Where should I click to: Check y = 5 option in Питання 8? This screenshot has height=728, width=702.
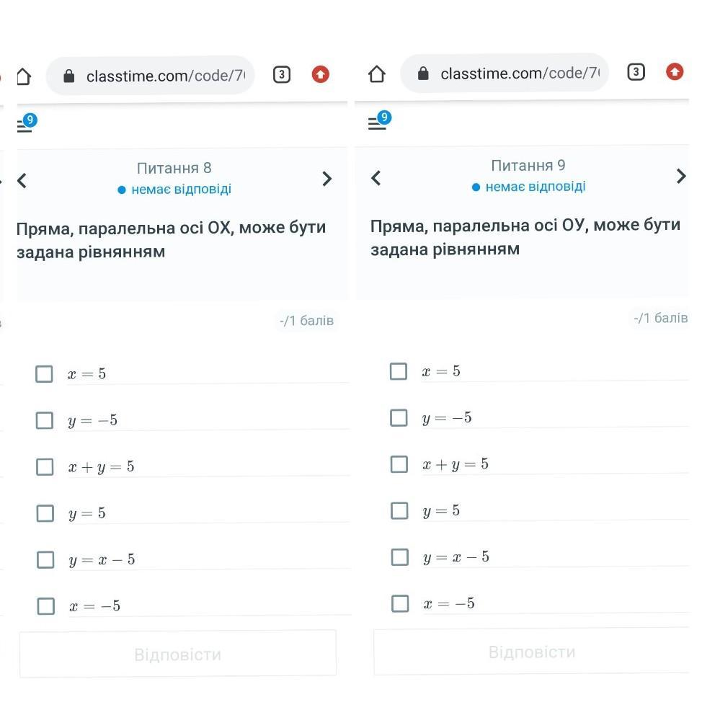coord(45,513)
